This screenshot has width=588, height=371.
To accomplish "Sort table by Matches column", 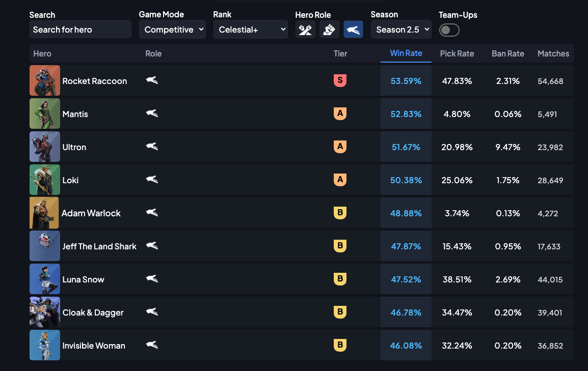I will 553,53.
